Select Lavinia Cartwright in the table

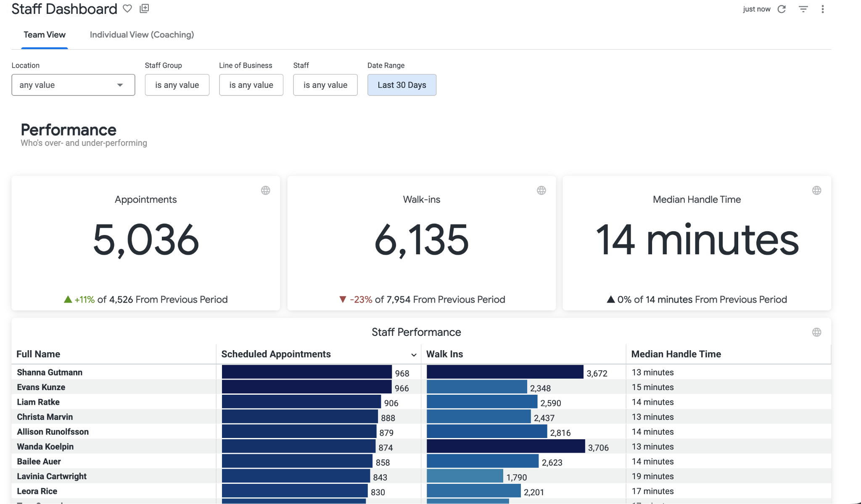pyautogui.click(x=52, y=476)
